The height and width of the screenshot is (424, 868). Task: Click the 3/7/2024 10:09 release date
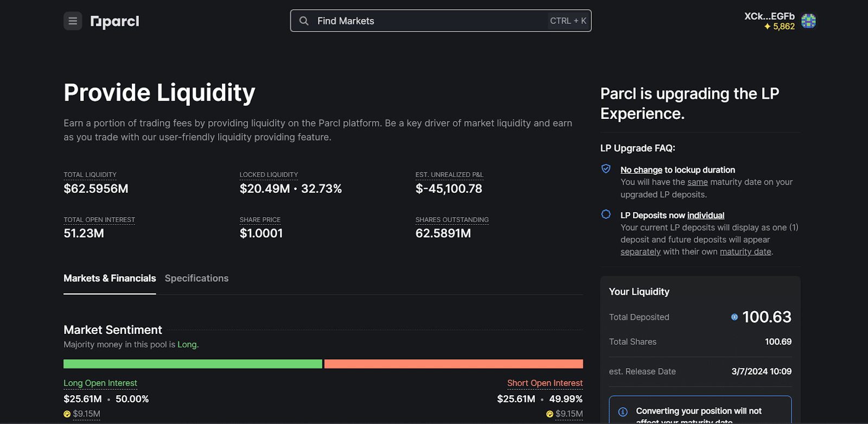[x=761, y=371]
